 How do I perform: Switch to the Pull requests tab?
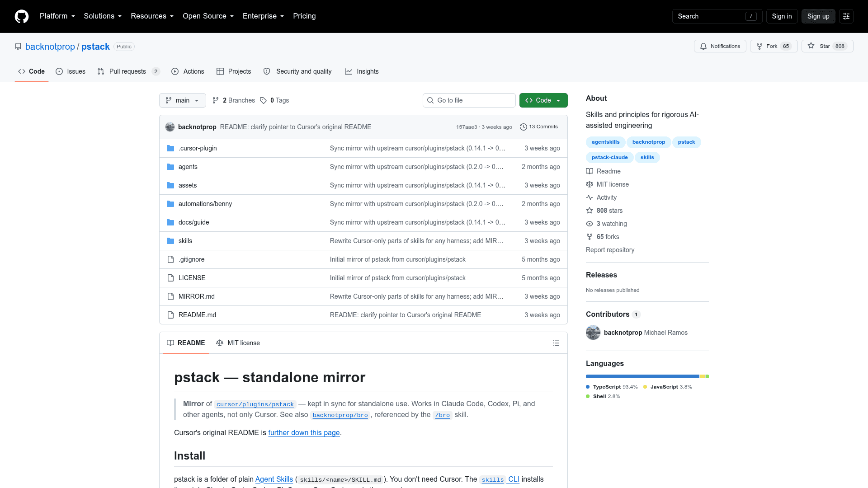pos(129,71)
